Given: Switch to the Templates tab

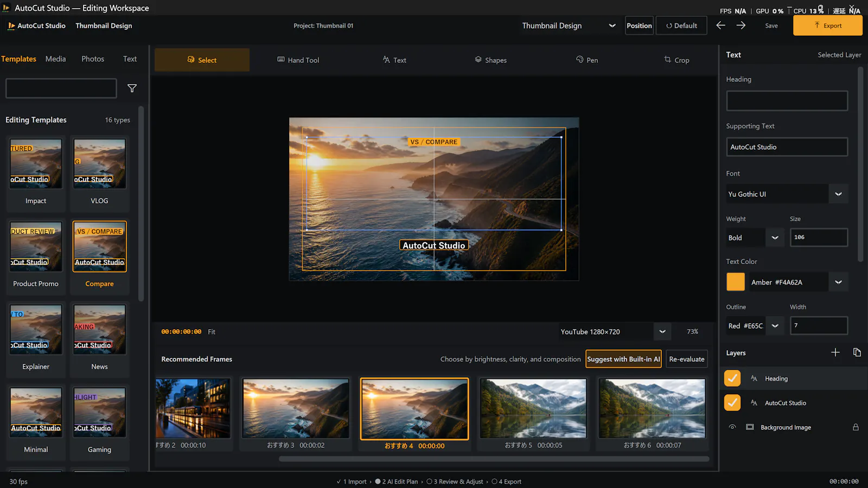Looking at the screenshot, I should pyautogui.click(x=18, y=59).
